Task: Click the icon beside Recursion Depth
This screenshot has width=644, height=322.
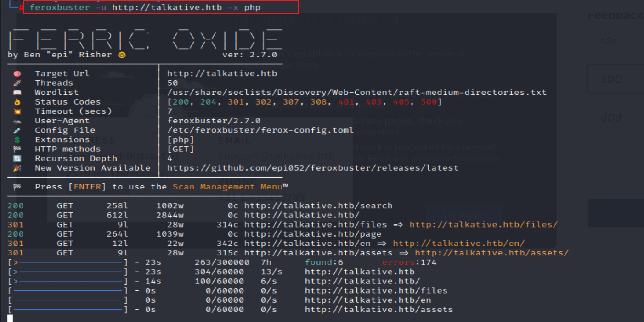Action: [17, 159]
